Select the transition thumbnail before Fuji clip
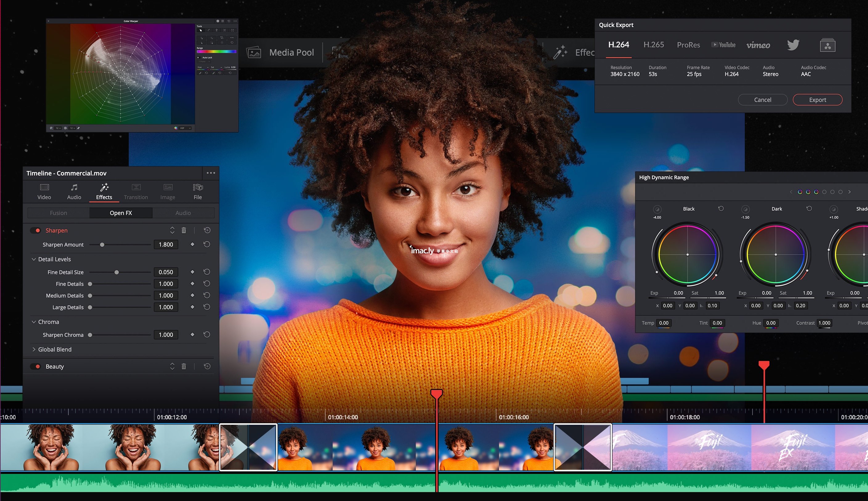The image size is (868, 501). tap(582, 447)
